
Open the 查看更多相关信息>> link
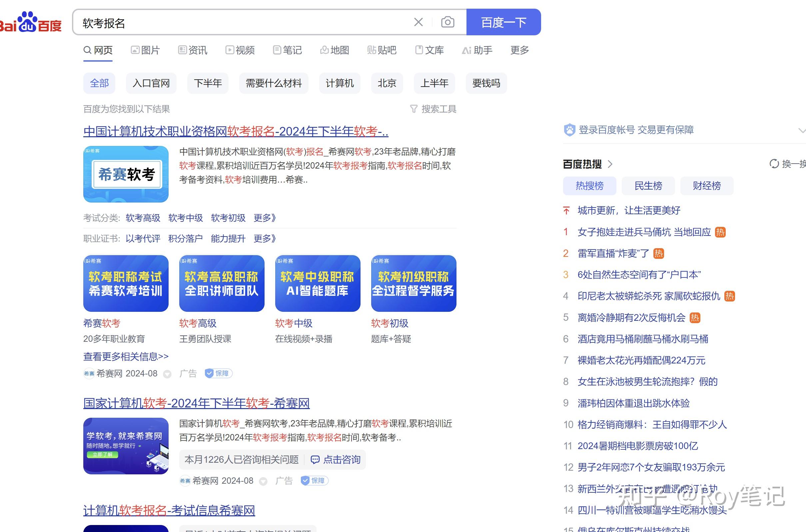(x=126, y=356)
